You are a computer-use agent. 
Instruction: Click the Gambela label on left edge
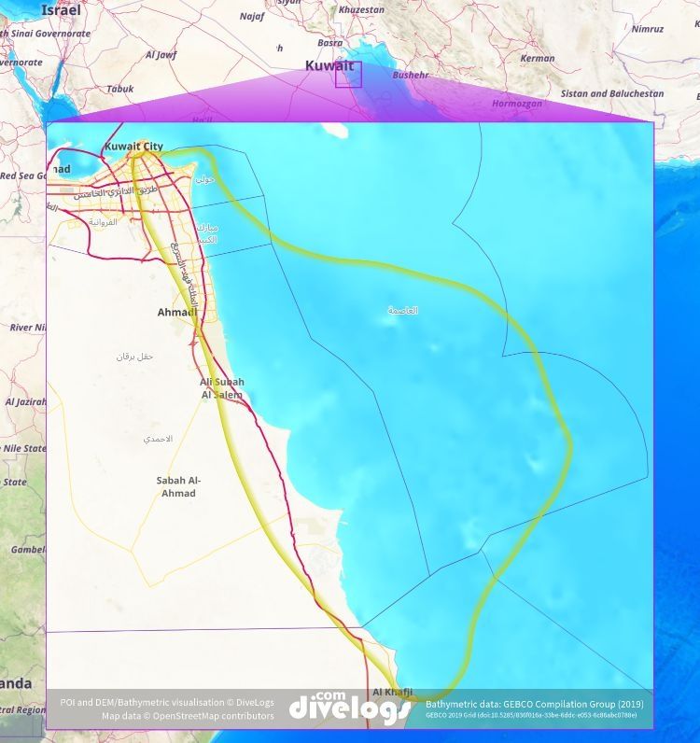click(28, 550)
